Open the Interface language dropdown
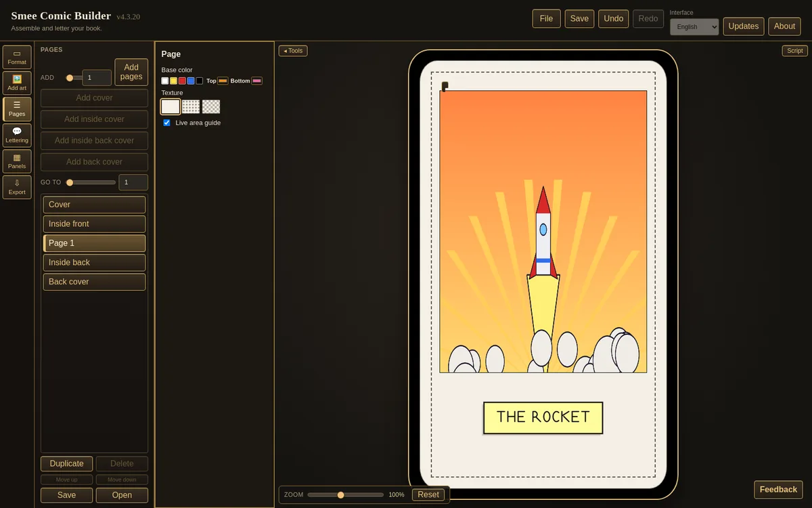Image resolution: width=812 pixels, height=508 pixels. pyautogui.click(x=694, y=27)
